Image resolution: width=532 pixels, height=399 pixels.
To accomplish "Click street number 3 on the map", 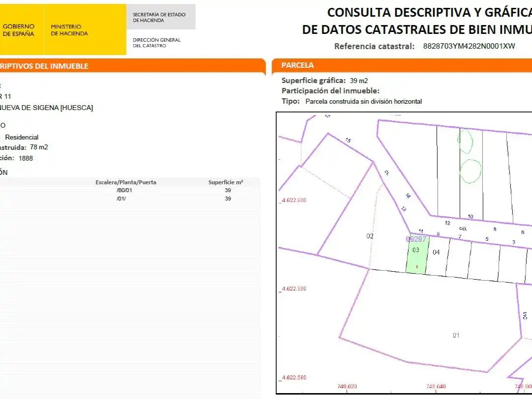I will (514, 242).
